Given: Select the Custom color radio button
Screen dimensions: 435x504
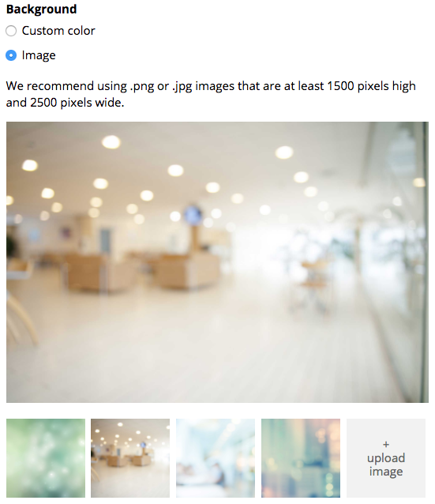Looking at the screenshot, I should coord(11,31).
